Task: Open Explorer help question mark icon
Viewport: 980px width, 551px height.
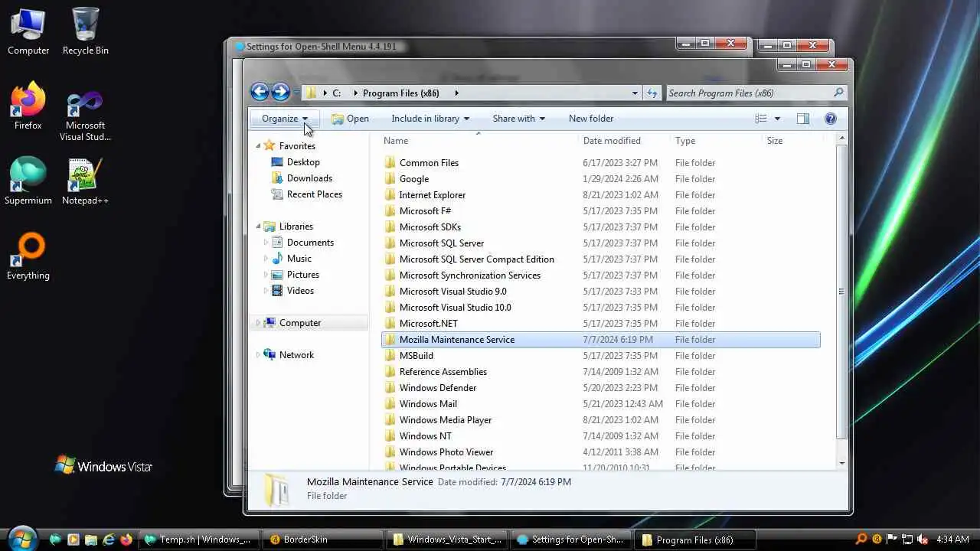Action: (830, 119)
